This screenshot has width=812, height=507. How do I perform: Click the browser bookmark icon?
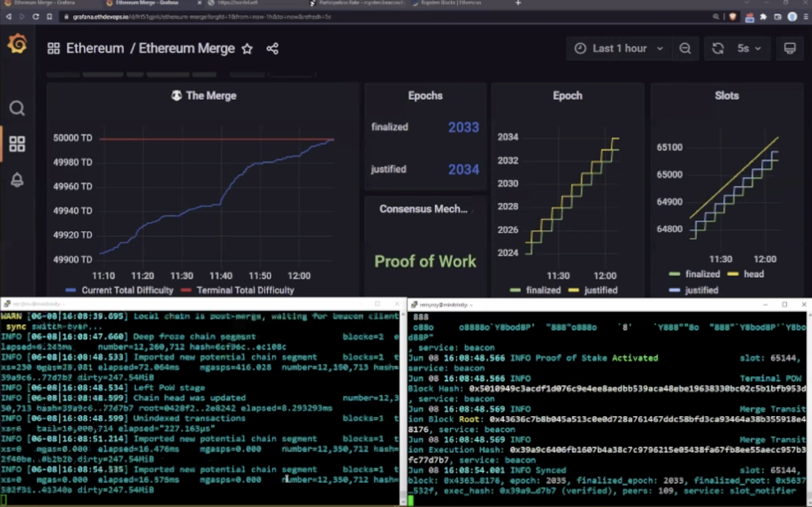(49, 17)
